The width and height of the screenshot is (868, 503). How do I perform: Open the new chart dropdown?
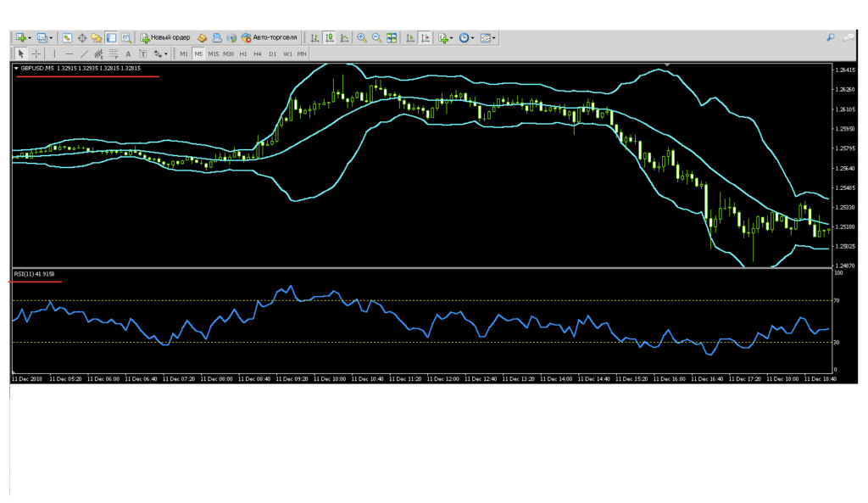(x=31, y=37)
